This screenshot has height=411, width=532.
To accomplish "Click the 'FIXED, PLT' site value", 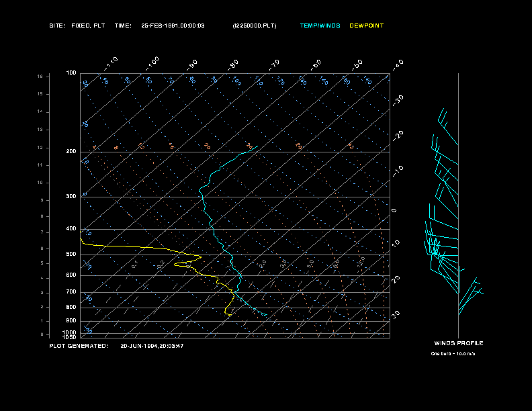I will coord(88,26).
